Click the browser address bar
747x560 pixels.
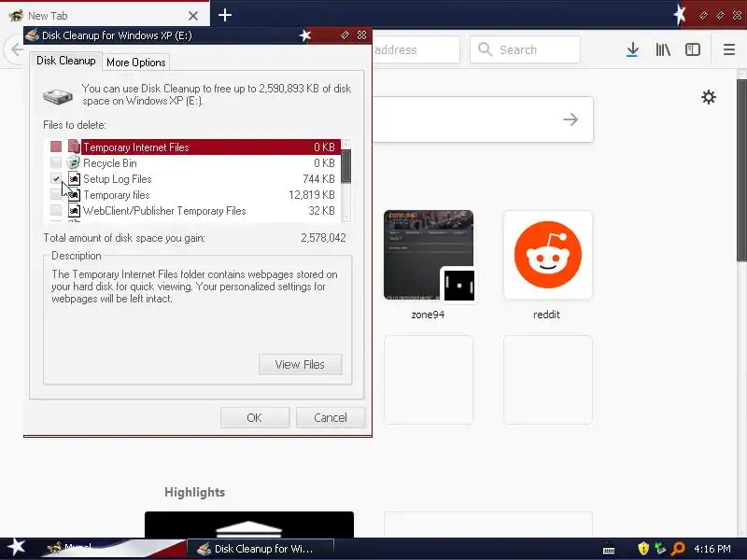click(416, 49)
